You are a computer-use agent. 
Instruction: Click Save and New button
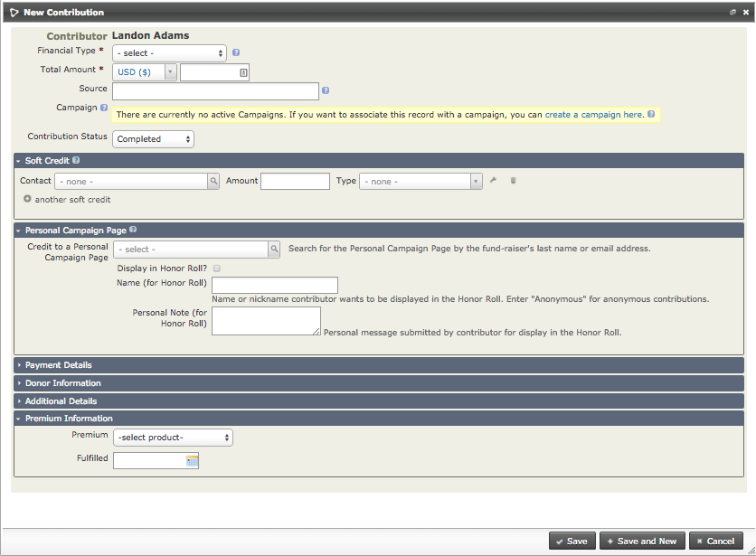click(642, 541)
